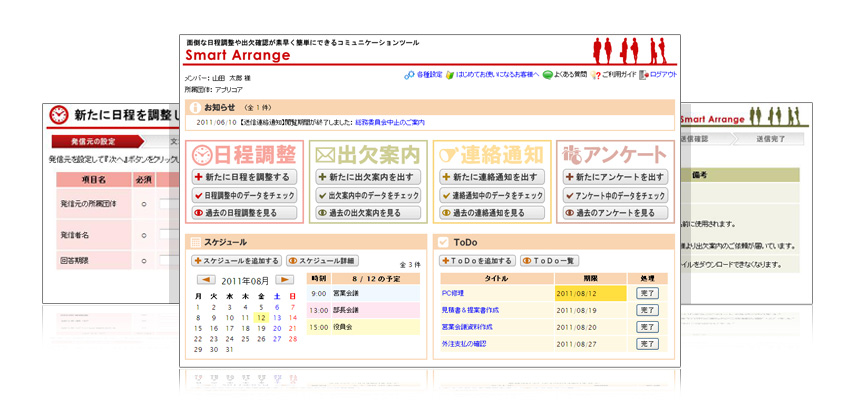Click 過去の日程調整を見る button
The width and height of the screenshot is (860, 400).
(x=244, y=213)
